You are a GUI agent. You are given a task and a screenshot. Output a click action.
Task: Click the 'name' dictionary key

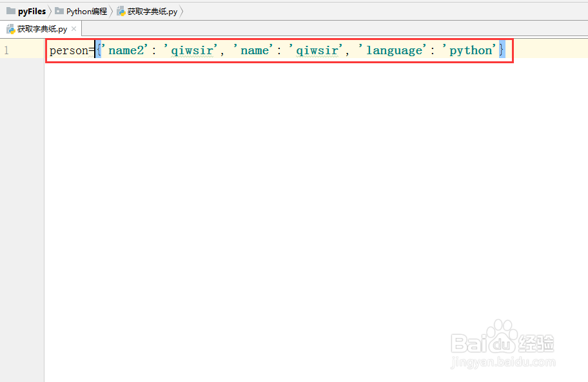point(254,50)
